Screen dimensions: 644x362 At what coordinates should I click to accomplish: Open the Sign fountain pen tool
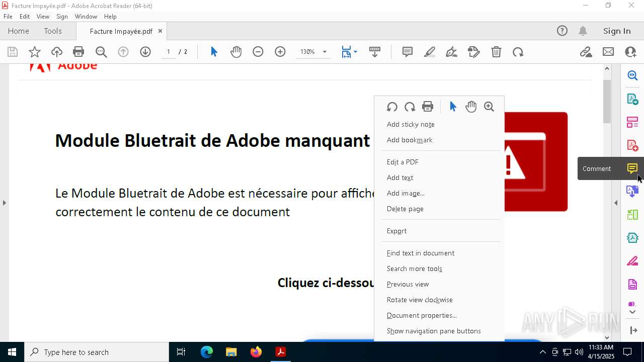452,52
